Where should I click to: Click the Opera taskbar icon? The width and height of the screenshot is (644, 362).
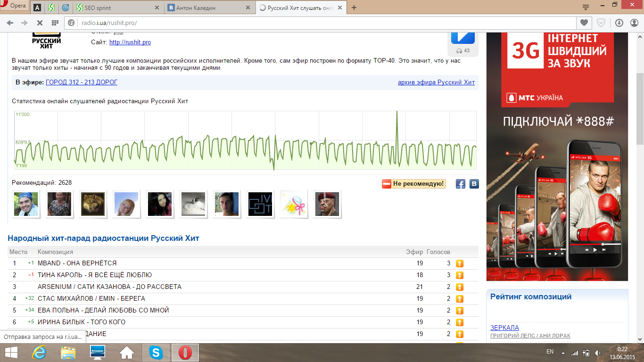pyautogui.click(x=185, y=353)
